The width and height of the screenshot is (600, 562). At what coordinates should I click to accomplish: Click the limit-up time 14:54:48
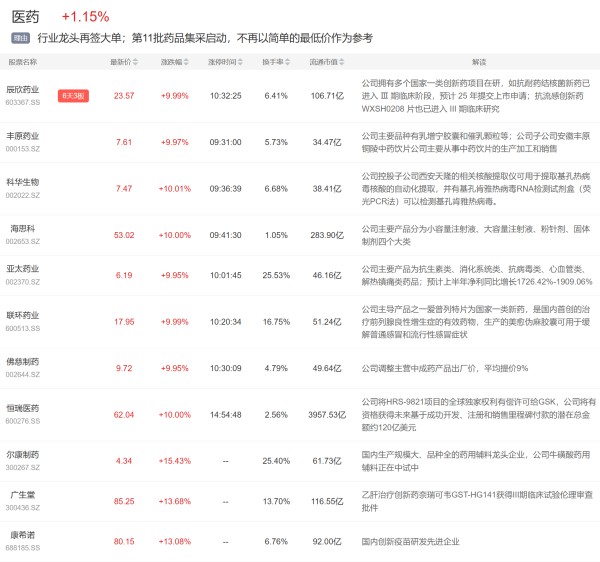pos(225,415)
